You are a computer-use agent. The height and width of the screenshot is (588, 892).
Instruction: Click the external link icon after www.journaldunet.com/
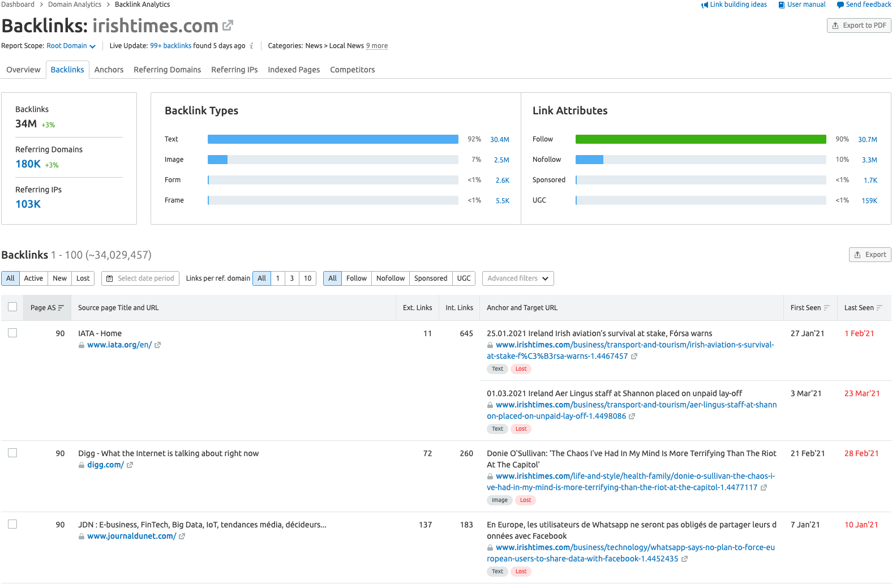tap(182, 537)
